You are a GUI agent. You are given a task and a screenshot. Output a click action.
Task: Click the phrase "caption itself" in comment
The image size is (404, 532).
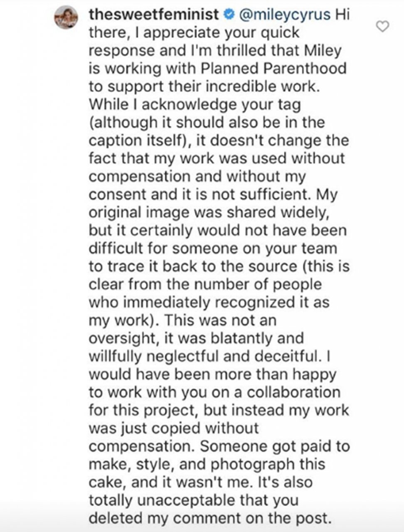[x=136, y=140]
